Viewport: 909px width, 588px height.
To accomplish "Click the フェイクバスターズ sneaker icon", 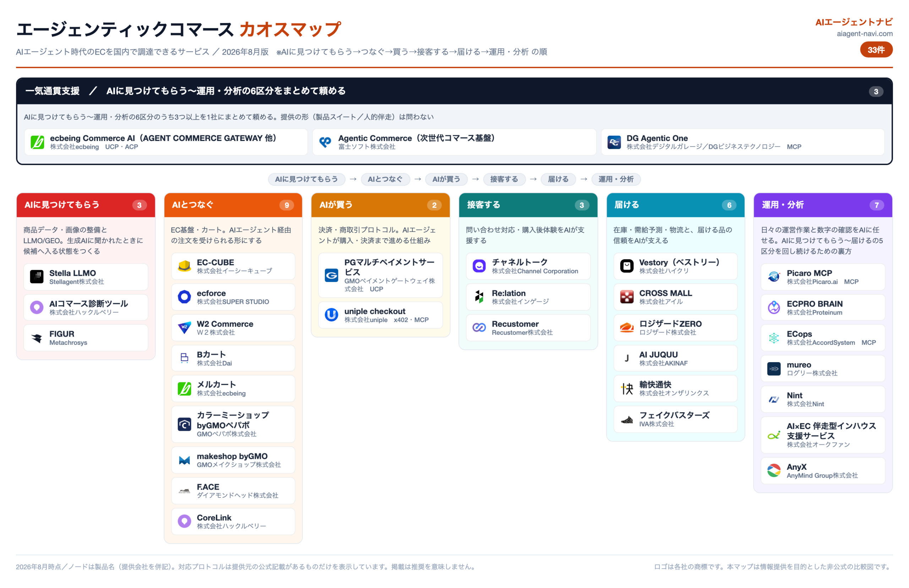I will coord(627,420).
